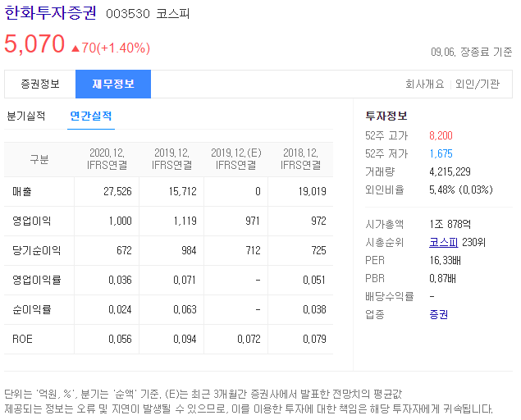The height and width of the screenshot is (420, 521).
Task: Open the 한화투자증권 stock title link
Action: pyautogui.click(x=51, y=13)
